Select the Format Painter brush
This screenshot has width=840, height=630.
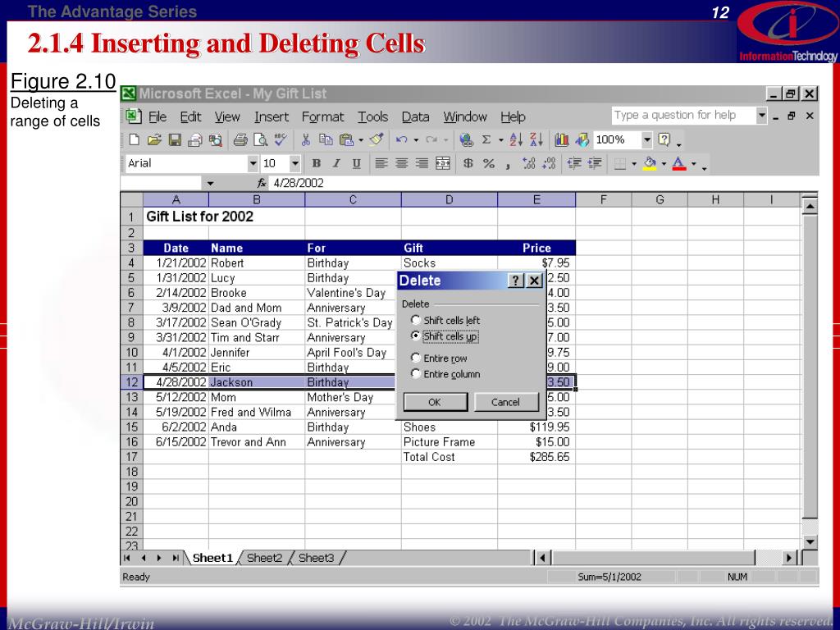377,139
